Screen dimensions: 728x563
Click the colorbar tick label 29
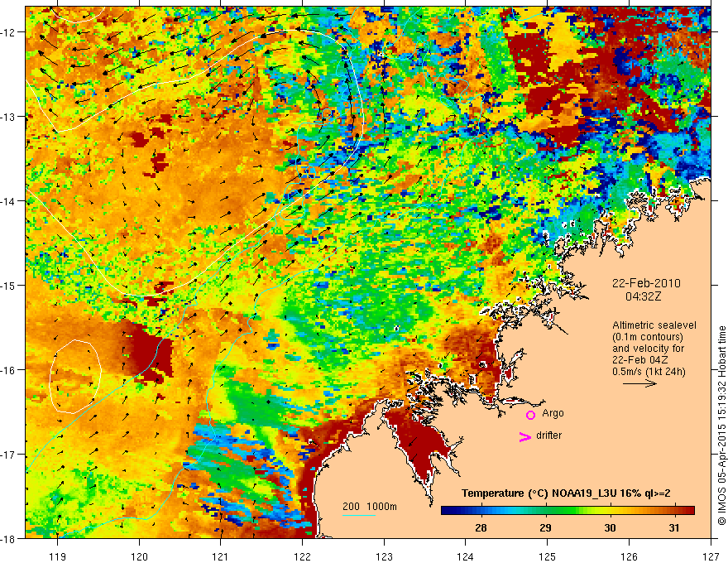(545, 527)
